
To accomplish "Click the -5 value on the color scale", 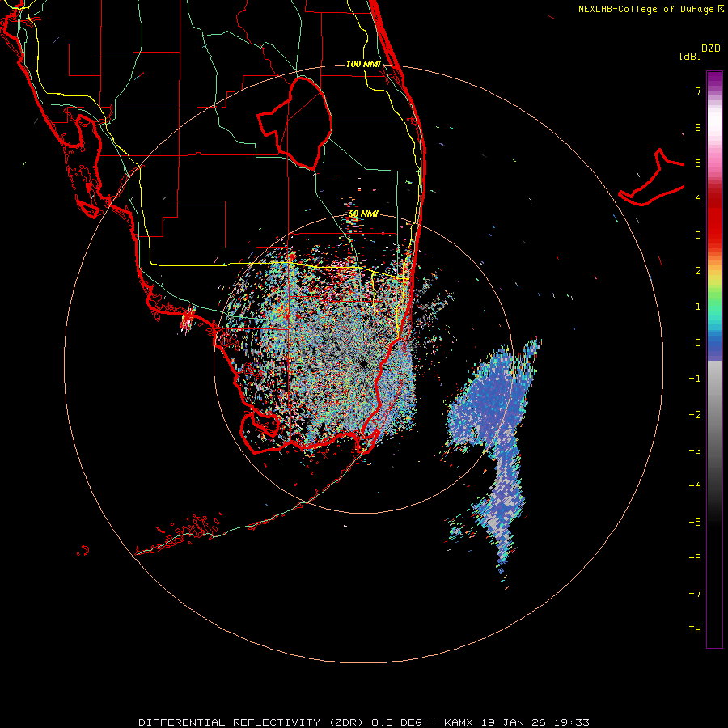I will pyautogui.click(x=695, y=522).
